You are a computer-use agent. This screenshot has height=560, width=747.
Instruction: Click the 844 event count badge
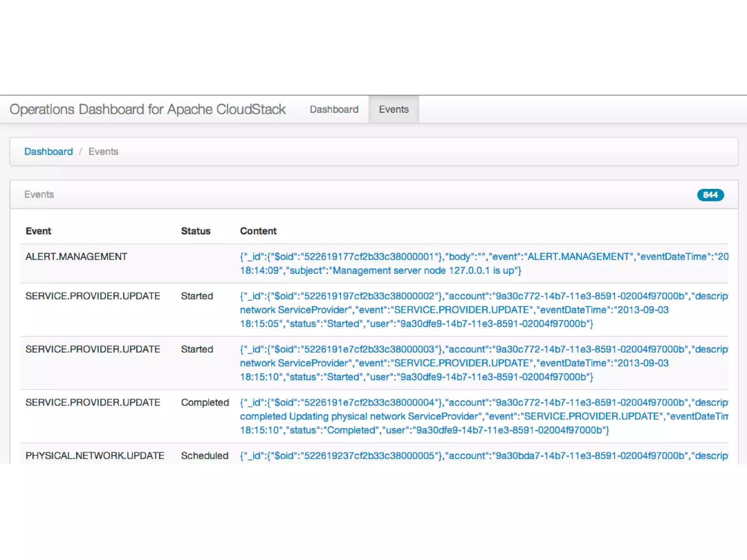pyautogui.click(x=710, y=195)
